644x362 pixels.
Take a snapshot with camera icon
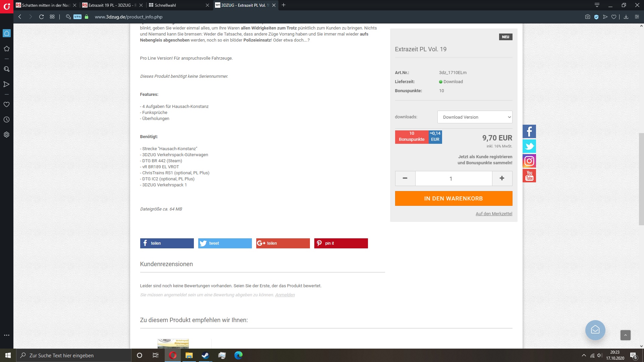(x=588, y=17)
